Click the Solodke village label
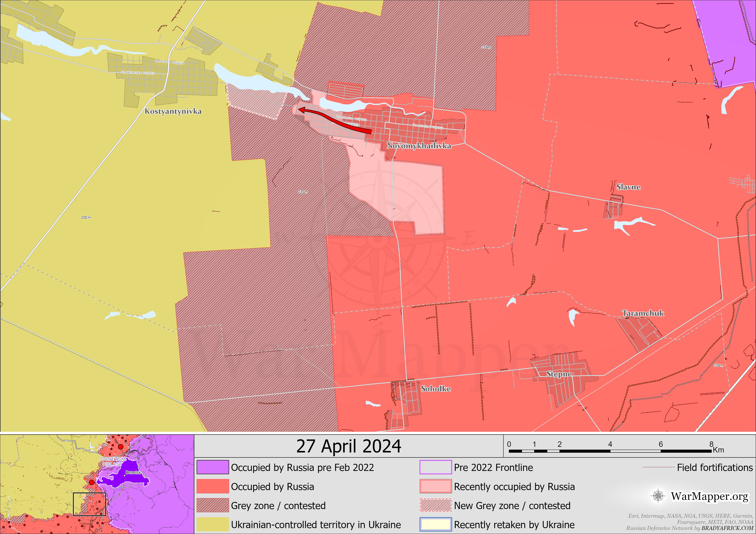 (436, 389)
